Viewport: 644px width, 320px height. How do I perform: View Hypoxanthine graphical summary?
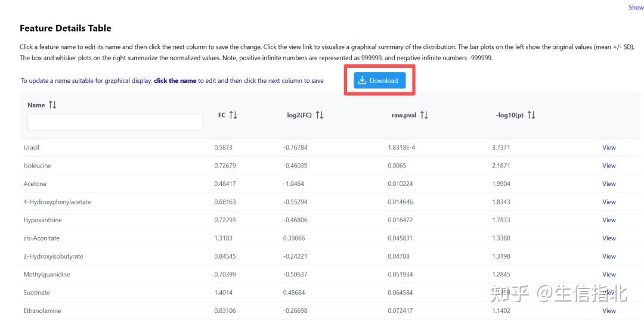609,220
